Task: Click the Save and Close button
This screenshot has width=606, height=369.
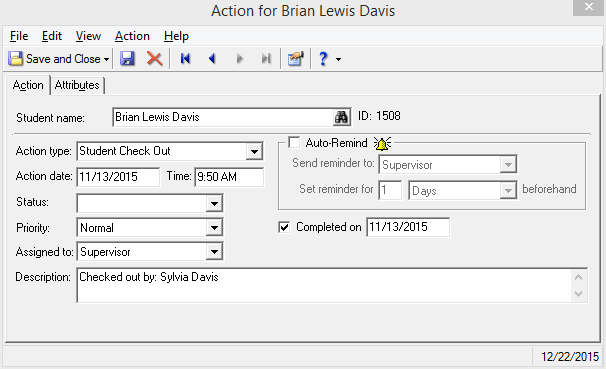Action: [x=54, y=59]
